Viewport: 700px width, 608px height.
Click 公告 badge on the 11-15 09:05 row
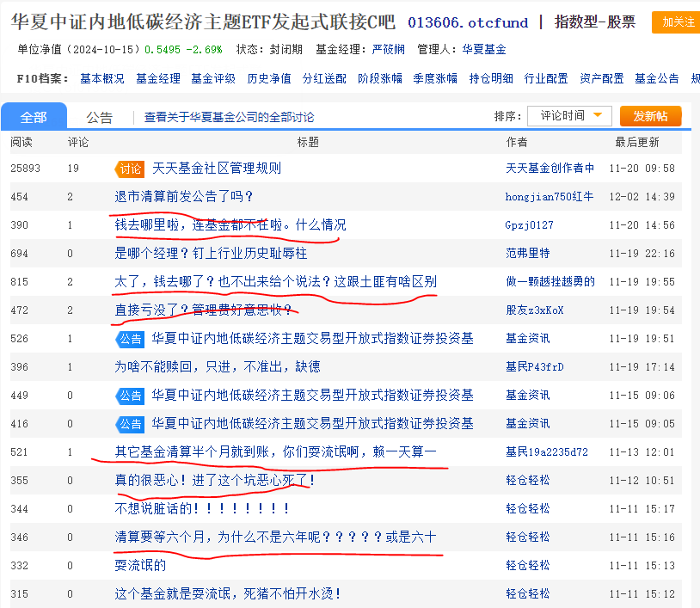pyautogui.click(x=130, y=424)
